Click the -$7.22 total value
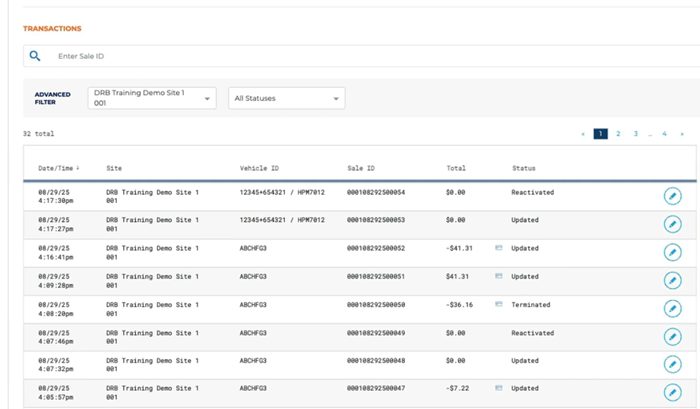Screen dimensions: 700x409 (457, 388)
